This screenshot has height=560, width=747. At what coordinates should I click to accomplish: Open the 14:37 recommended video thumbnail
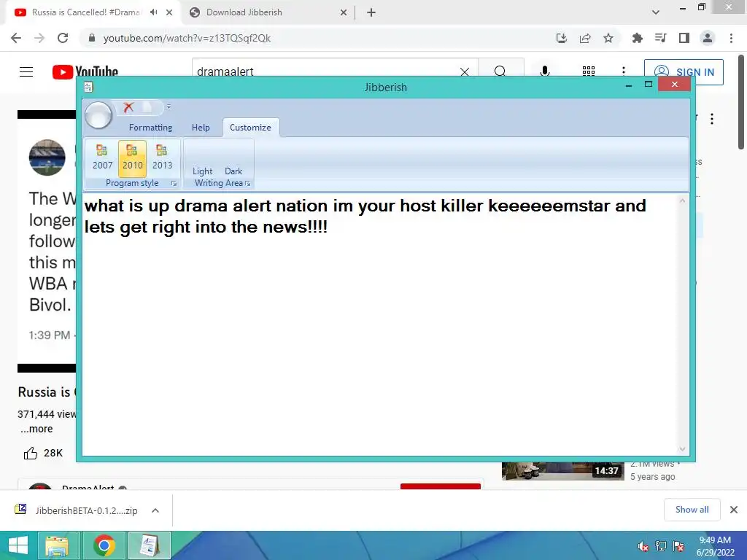pos(562,471)
